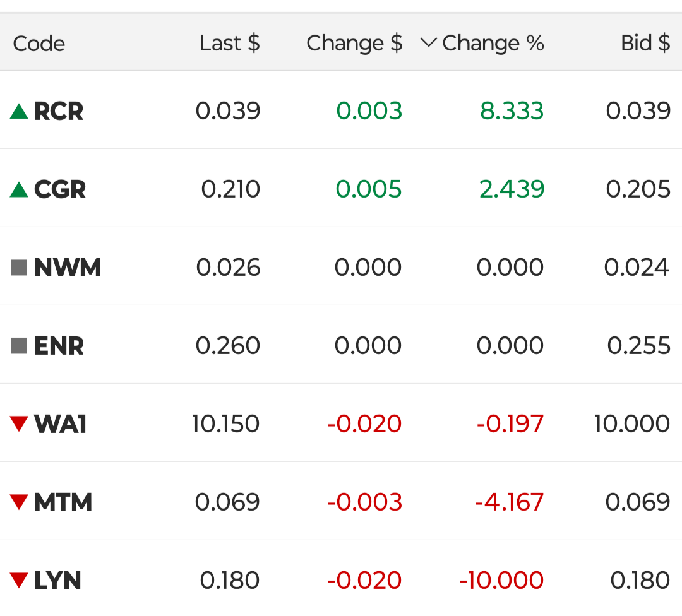Viewport: 682px width, 616px height.
Task: Select MTM change percent -4.167
Action: click(510, 502)
